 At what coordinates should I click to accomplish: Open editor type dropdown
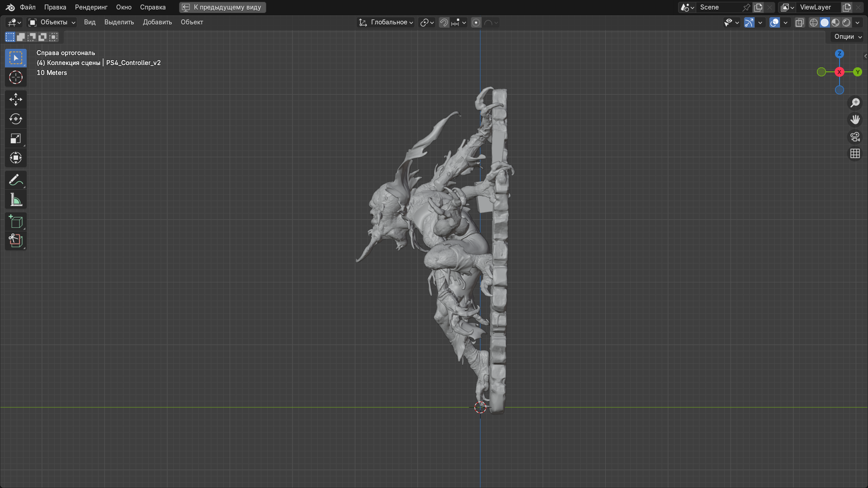point(14,22)
